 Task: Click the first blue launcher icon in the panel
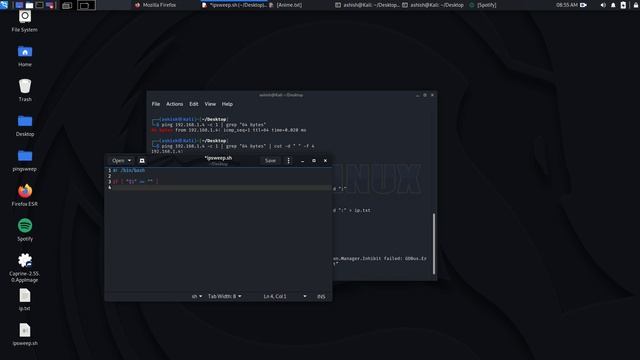tap(19, 5)
